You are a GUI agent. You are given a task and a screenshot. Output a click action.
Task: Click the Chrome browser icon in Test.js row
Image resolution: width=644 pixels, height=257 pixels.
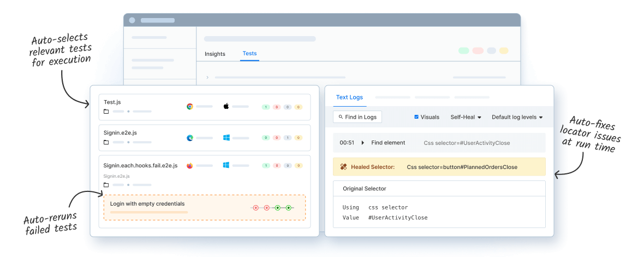click(190, 107)
